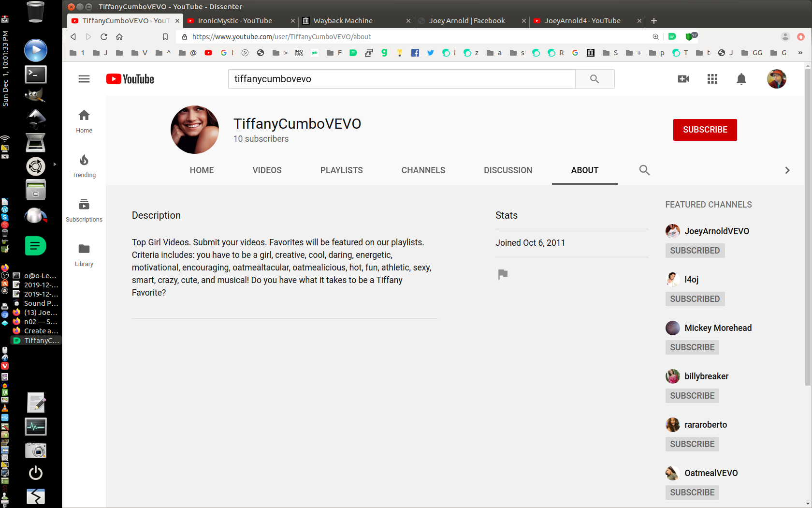
Task: Open the V bookmark folder
Action: 139,53
